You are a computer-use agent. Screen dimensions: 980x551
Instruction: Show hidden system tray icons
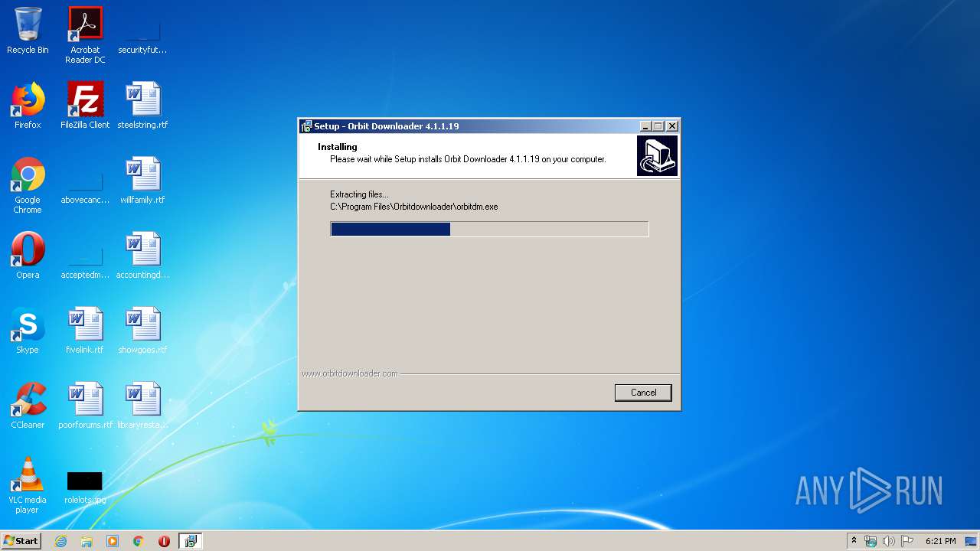point(854,541)
